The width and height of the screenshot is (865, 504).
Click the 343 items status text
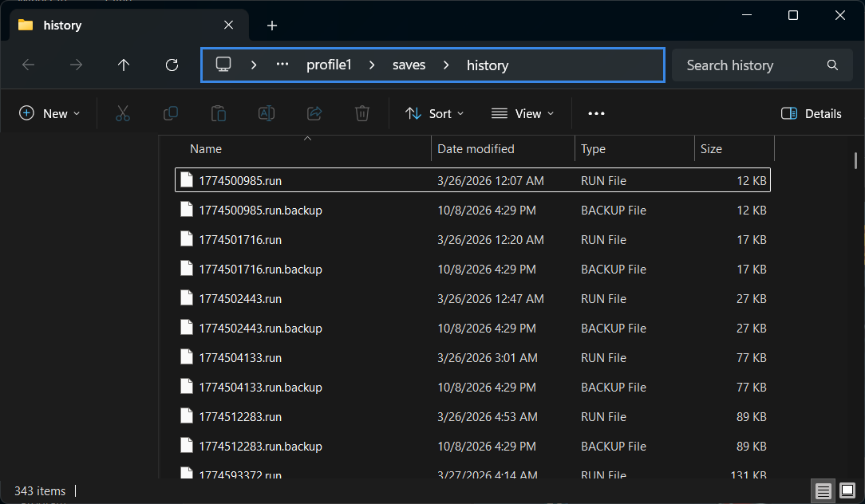tap(40, 490)
